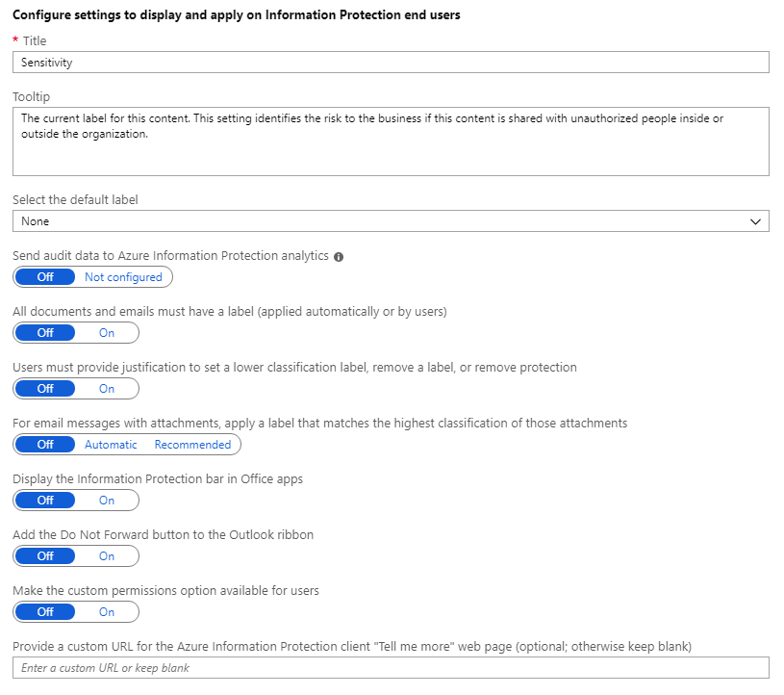Turn Off mandatory labels for documents and emails
Screen dimensions: 784x695
[45, 333]
